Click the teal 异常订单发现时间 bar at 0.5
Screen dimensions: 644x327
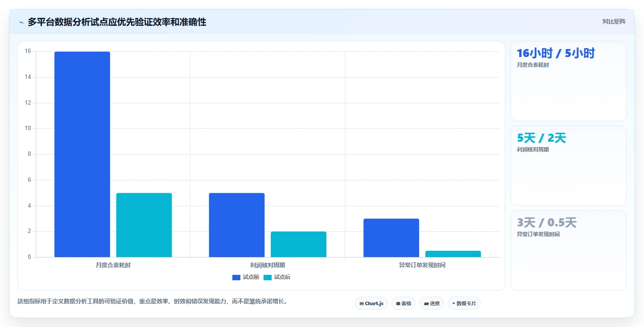(x=453, y=254)
